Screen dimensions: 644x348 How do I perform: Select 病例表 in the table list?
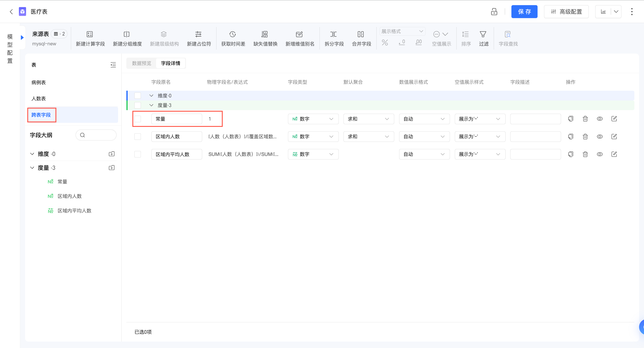click(x=38, y=82)
